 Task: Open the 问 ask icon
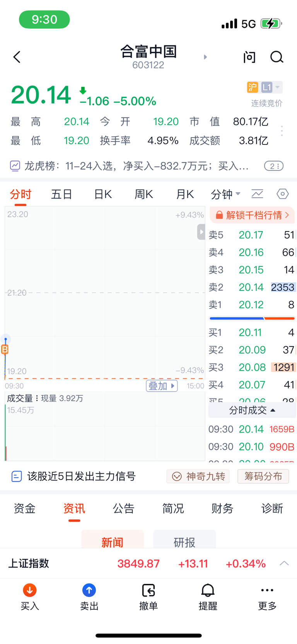pyautogui.click(x=249, y=57)
